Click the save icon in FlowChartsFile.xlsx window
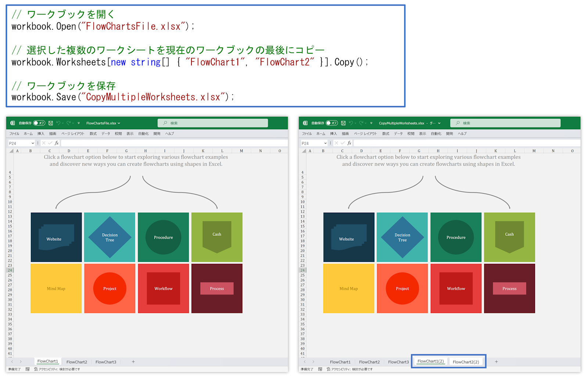This screenshot has width=588, height=378. [51, 123]
